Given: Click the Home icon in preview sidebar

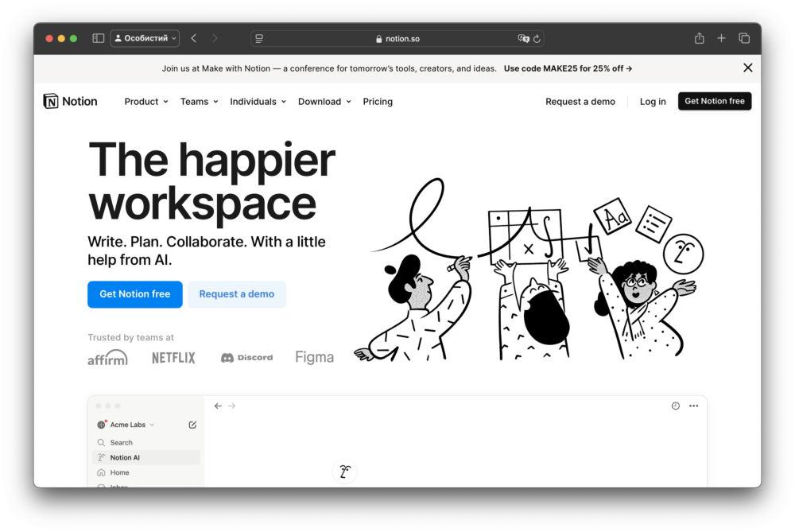Looking at the screenshot, I should (101, 472).
